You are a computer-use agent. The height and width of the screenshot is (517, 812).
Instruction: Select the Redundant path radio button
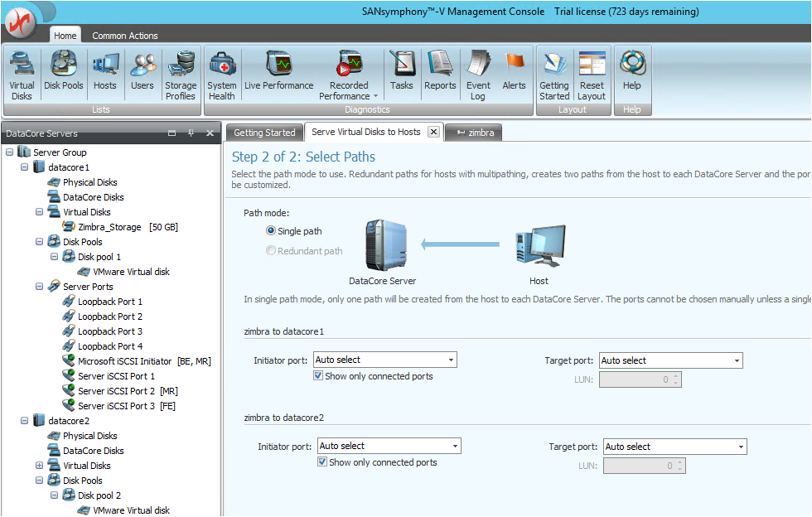pos(270,250)
